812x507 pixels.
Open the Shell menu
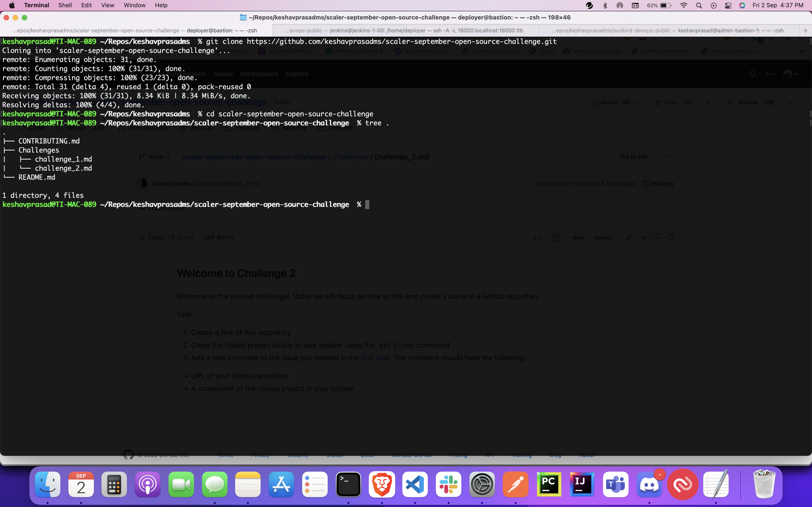click(x=65, y=5)
